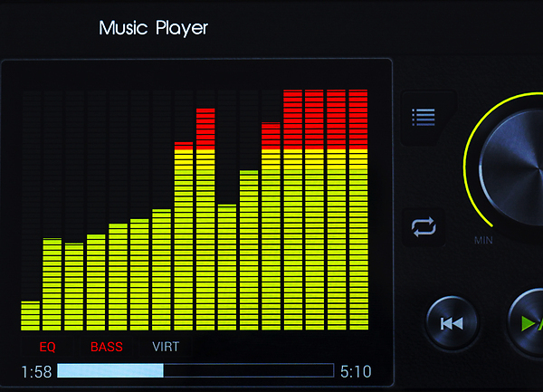
Task: Toggle the repeat loop icon
Action: [424, 226]
